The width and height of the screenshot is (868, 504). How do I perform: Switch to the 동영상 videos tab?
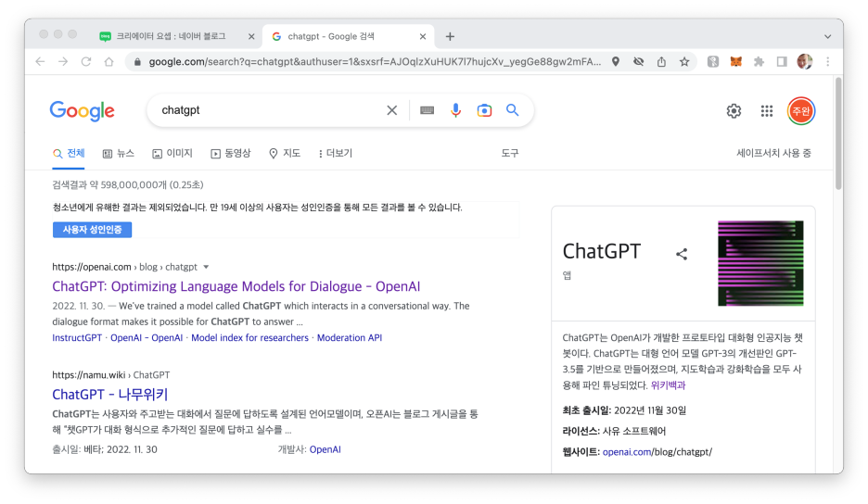coord(231,153)
